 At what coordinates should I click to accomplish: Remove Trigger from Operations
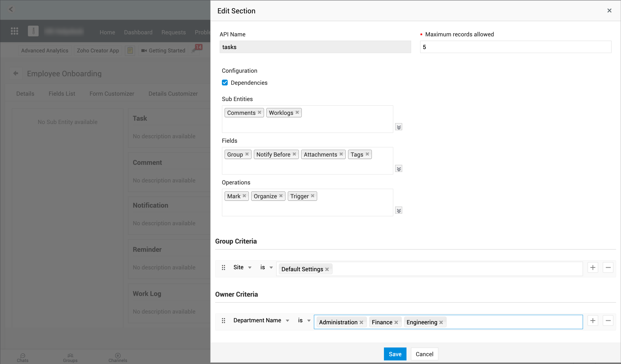(x=313, y=196)
